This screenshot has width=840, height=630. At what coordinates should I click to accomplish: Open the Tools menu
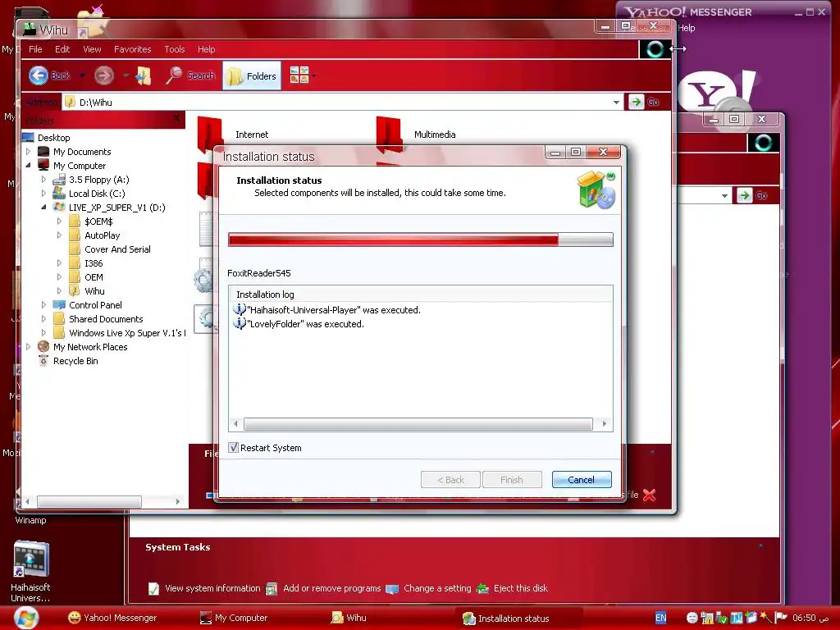(175, 49)
